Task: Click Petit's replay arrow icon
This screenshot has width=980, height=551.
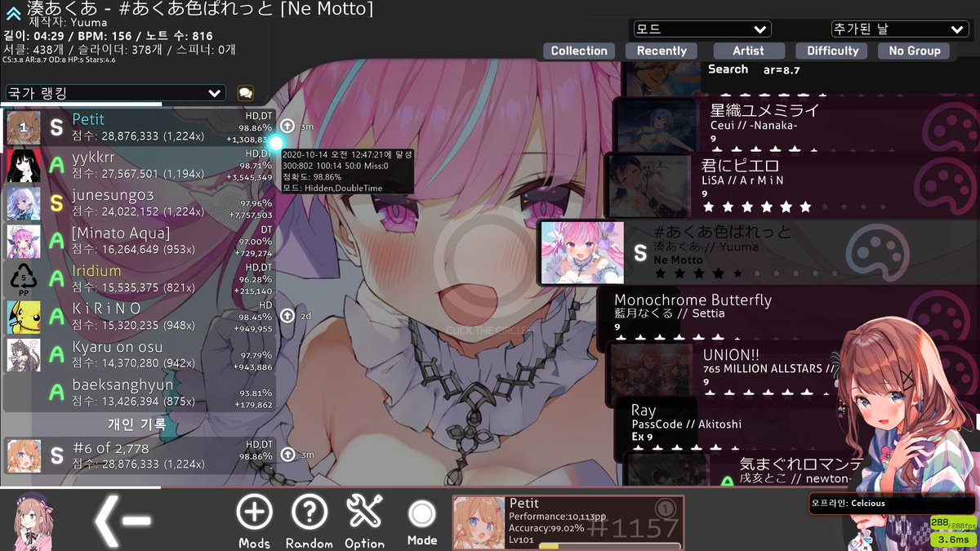Action: coord(287,127)
